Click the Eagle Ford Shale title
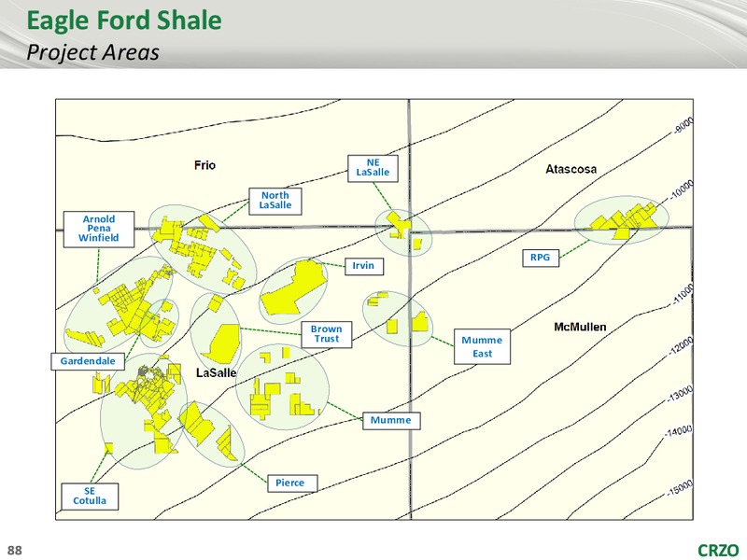Viewport: 747px width, 560px height. point(124,20)
